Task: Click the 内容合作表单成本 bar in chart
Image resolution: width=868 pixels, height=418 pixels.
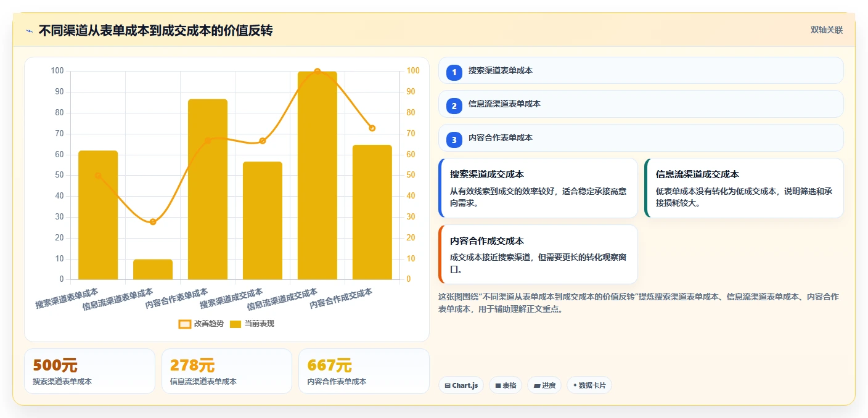Action: (x=208, y=189)
